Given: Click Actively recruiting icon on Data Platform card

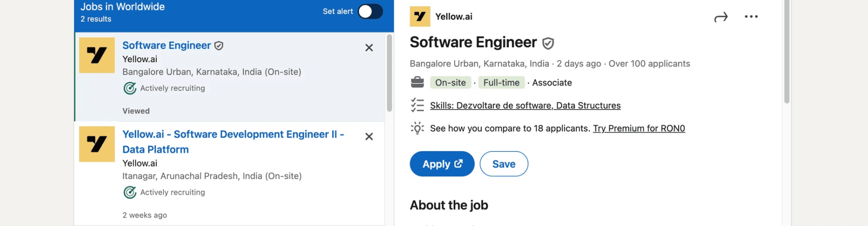Looking at the screenshot, I should click(130, 193).
